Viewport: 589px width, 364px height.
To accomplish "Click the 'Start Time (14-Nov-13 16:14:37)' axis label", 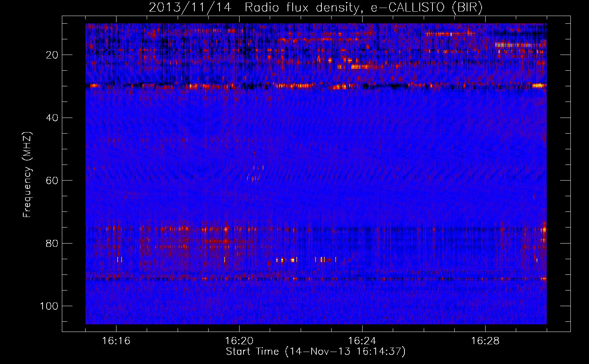I will click(x=316, y=352).
